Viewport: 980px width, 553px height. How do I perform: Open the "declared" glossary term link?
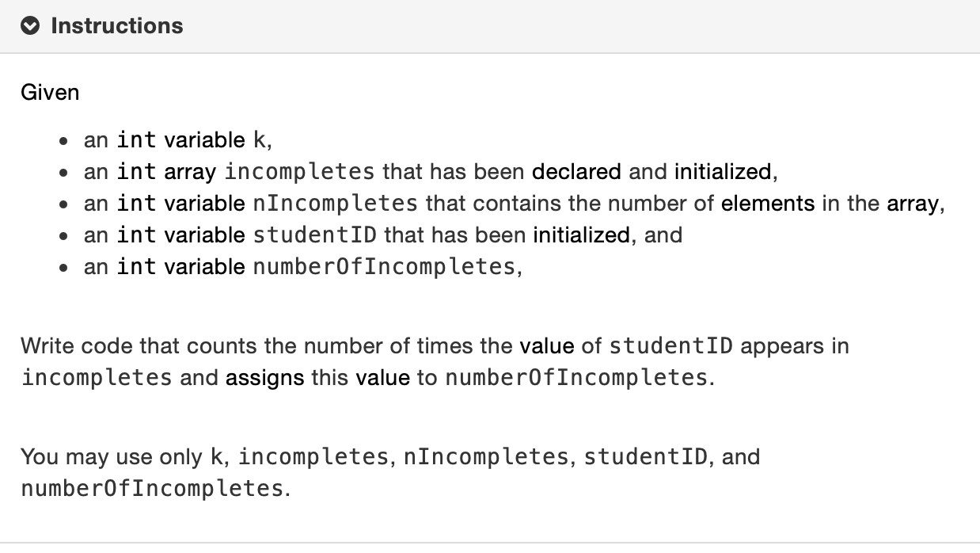pos(578,171)
